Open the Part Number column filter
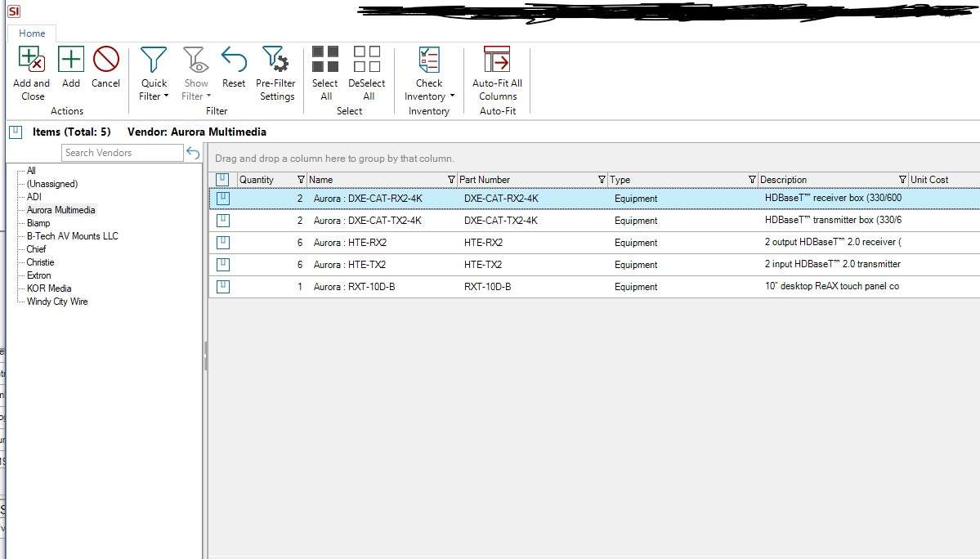The height and width of the screenshot is (559, 980). click(x=602, y=180)
